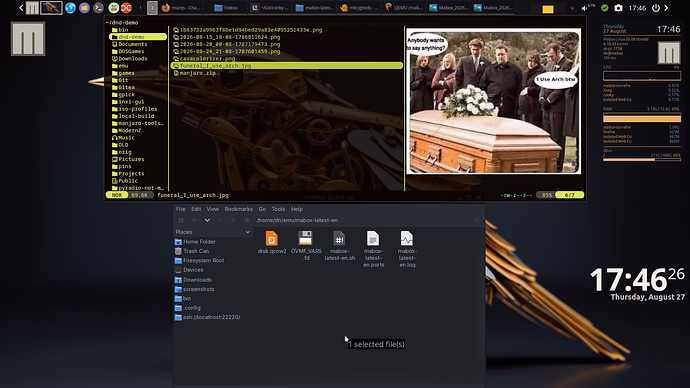
Task: Go to home using the toolbar home icon
Action: coord(247,220)
